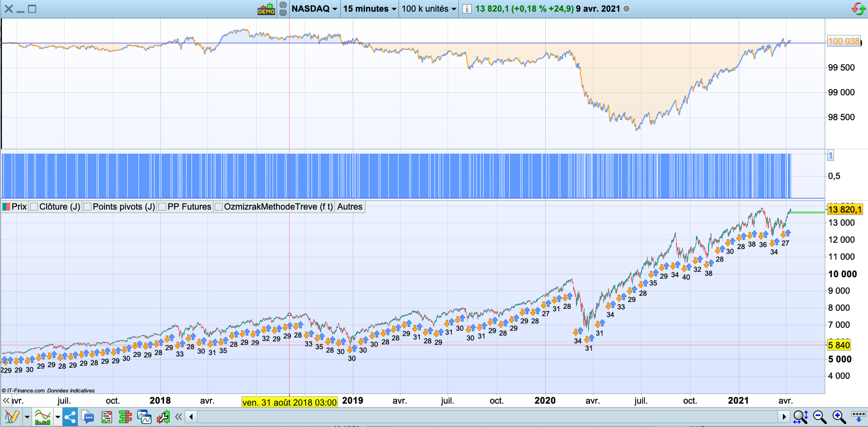Viewport: 868px width, 427px height.
Task: Click the date 9 avr. 2021 in header
Action: coord(598,9)
